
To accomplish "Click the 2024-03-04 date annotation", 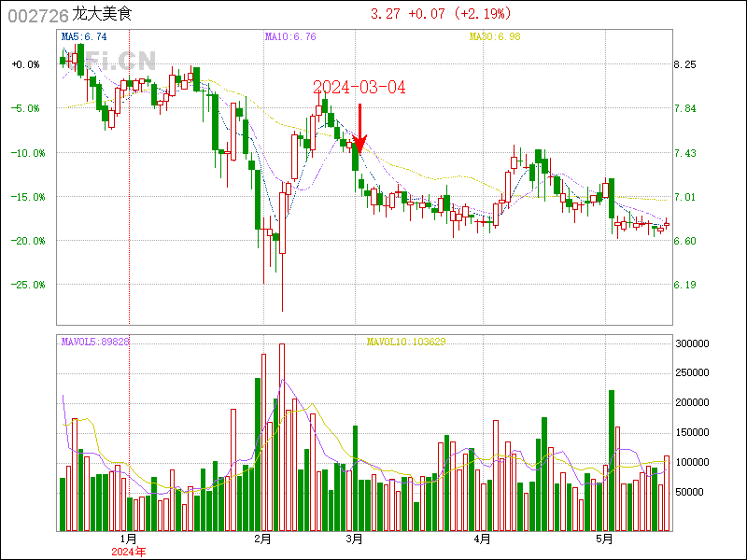I will (x=359, y=87).
